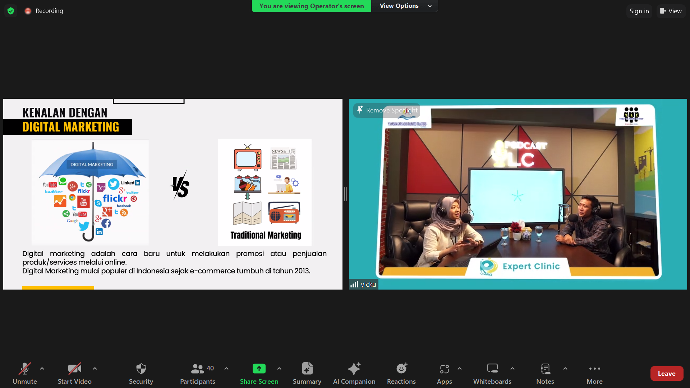
Task: Open Notes
Action: (x=545, y=373)
